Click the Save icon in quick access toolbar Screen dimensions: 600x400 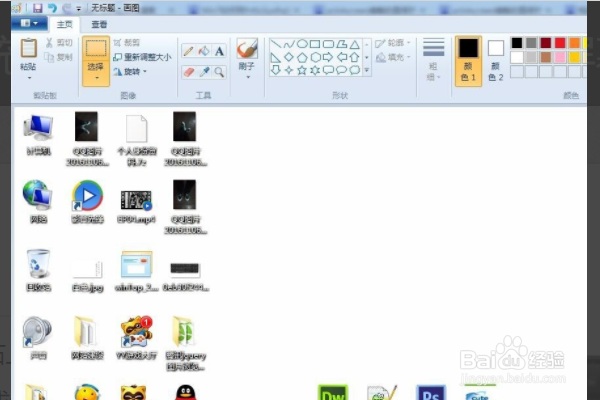pyautogui.click(x=37, y=8)
